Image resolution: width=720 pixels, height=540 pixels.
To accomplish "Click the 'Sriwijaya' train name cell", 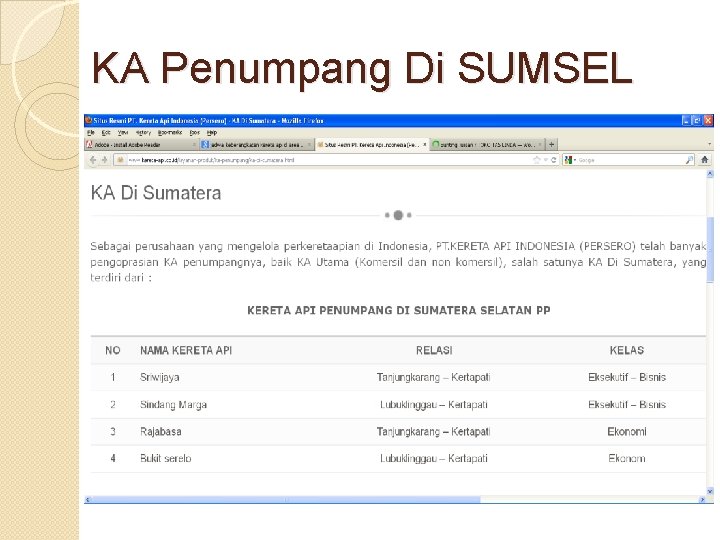I will coord(159,377).
